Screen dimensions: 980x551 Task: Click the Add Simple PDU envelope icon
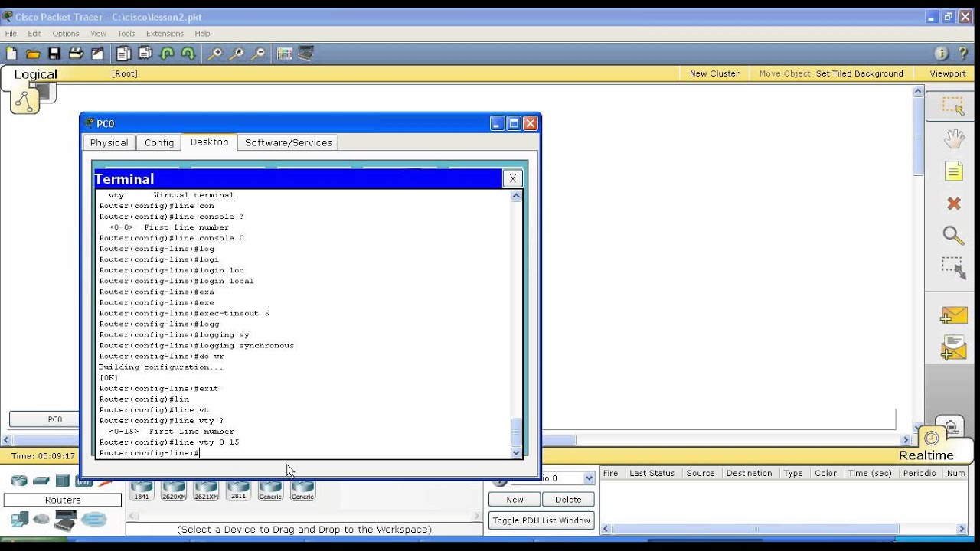pyautogui.click(x=953, y=315)
